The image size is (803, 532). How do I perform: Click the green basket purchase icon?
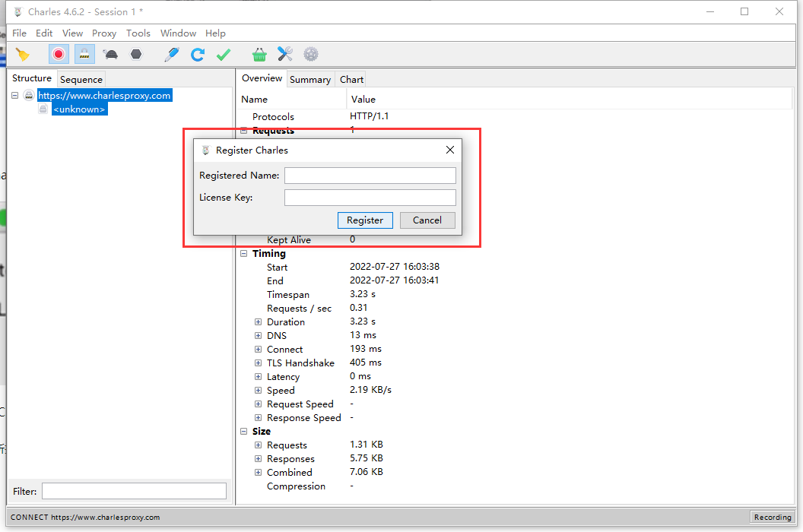click(x=259, y=54)
